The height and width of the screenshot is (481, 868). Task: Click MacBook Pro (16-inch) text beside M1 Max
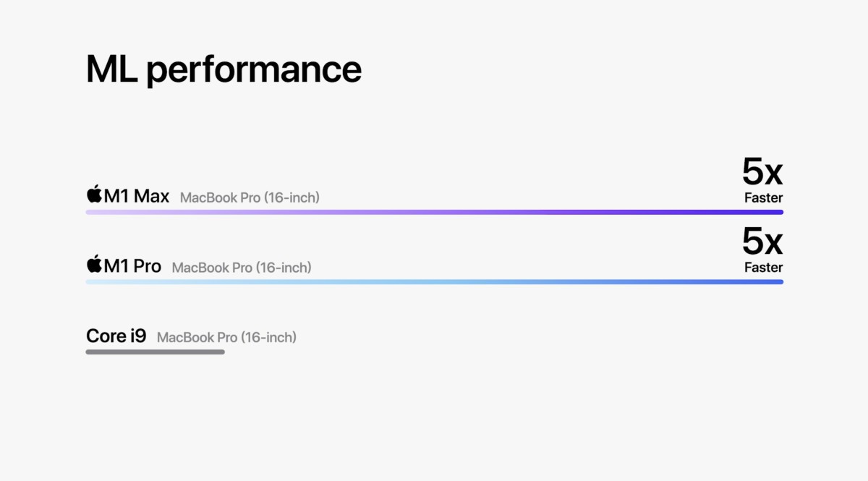point(250,197)
